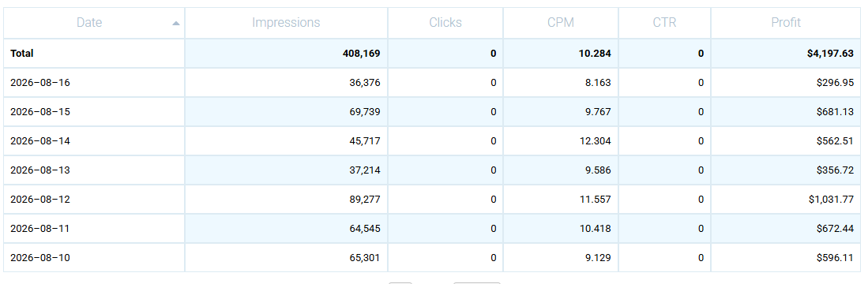Sort table by CTR column header

pyautogui.click(x=664, y=23)
